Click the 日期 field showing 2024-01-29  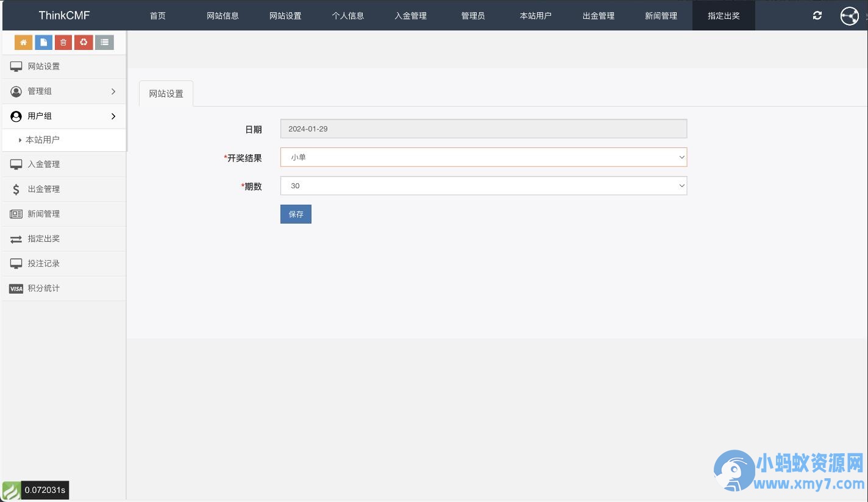pos(483,129)
